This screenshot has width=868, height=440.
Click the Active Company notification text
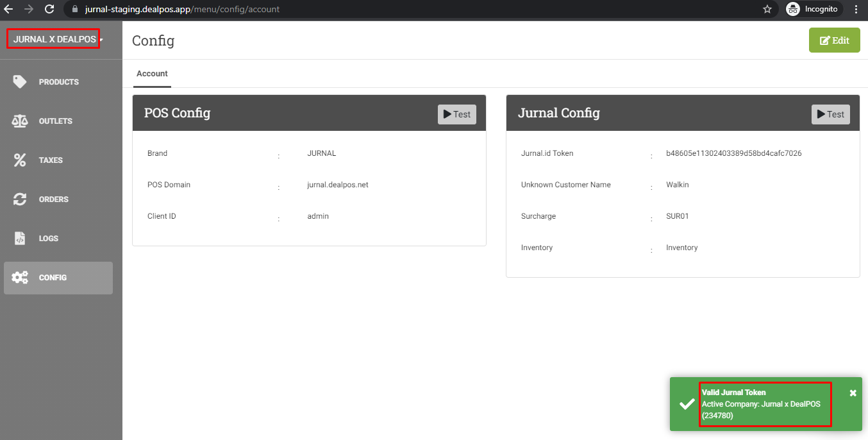[x=761, y=410]
